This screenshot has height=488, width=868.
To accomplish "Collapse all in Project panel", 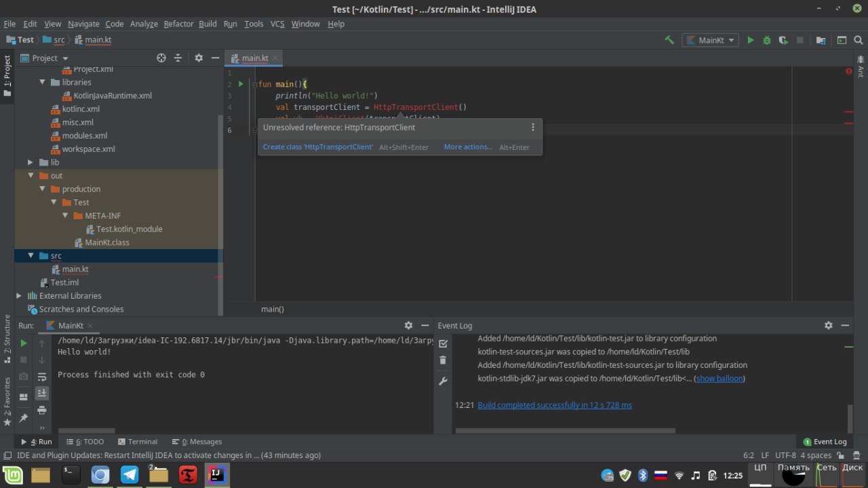I will coord(178,58).
